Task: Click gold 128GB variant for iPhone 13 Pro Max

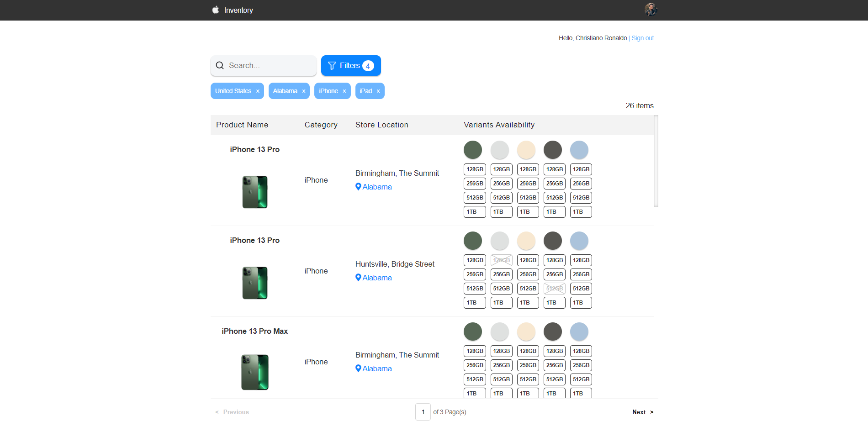Action: pyautogui.click(x=528, y=351)
